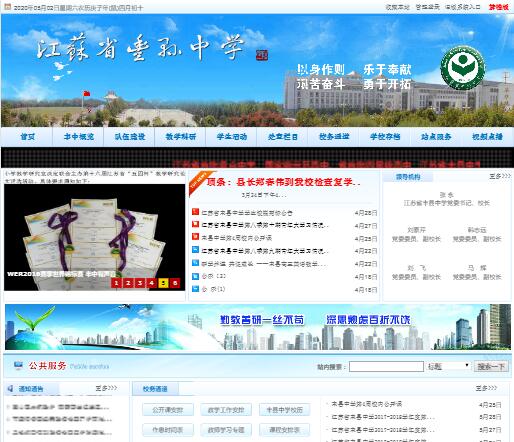Show slide 3 in the image carousel
The image size is (514, 442).
click(140, 283)
